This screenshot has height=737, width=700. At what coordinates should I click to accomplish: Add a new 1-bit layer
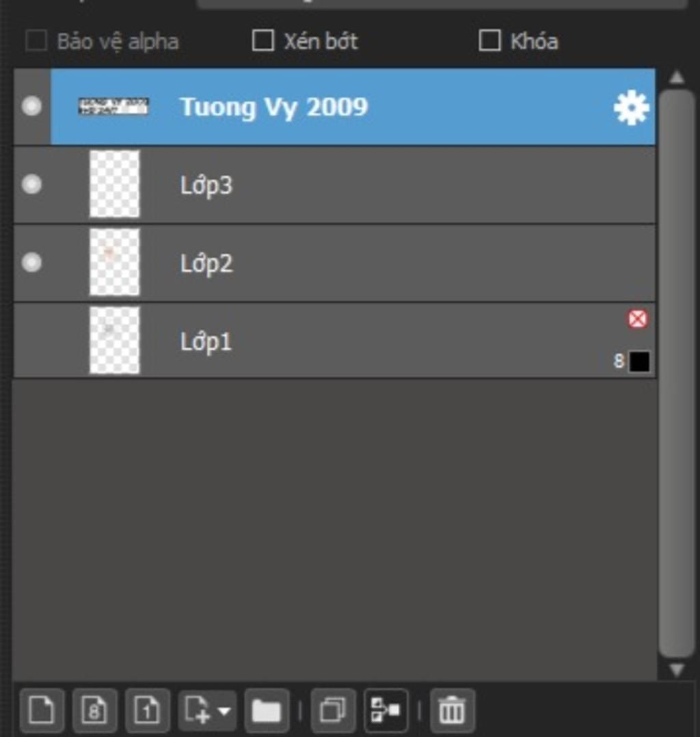click(147, 711)
